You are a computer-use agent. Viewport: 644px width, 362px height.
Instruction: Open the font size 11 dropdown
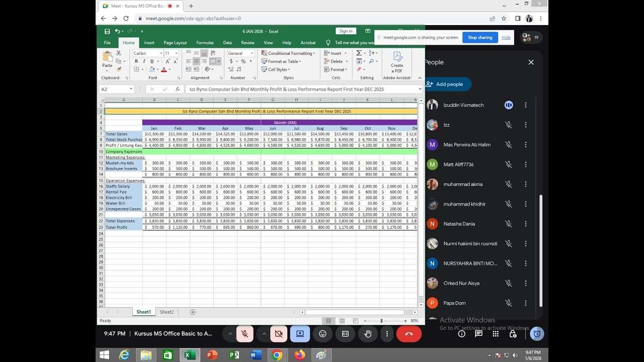177,53
